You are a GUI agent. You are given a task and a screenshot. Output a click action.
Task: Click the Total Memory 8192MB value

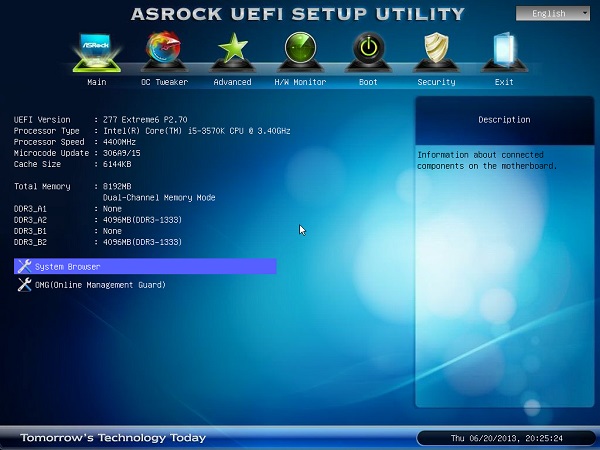coord(117,186)
